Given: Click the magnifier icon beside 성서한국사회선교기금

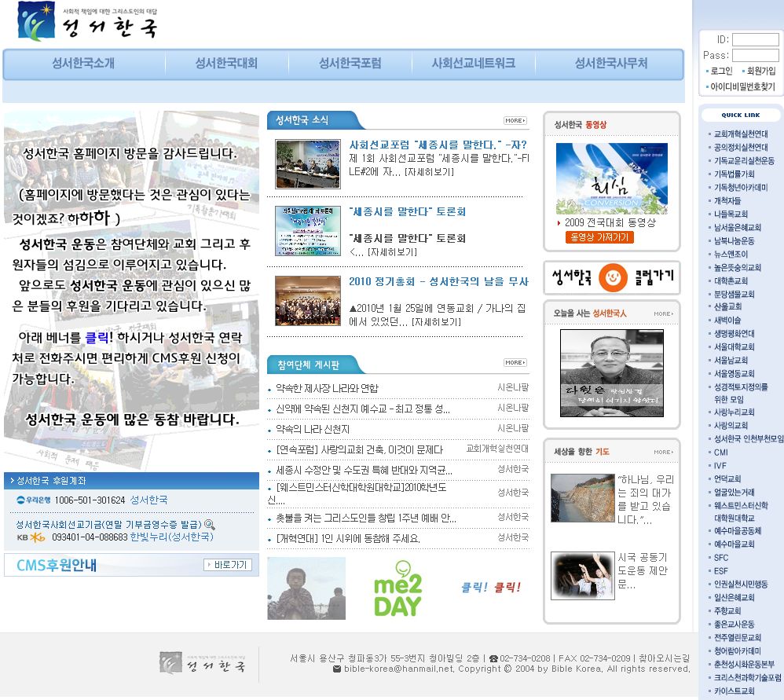Looking at the screenshot, I should (209, 524).
